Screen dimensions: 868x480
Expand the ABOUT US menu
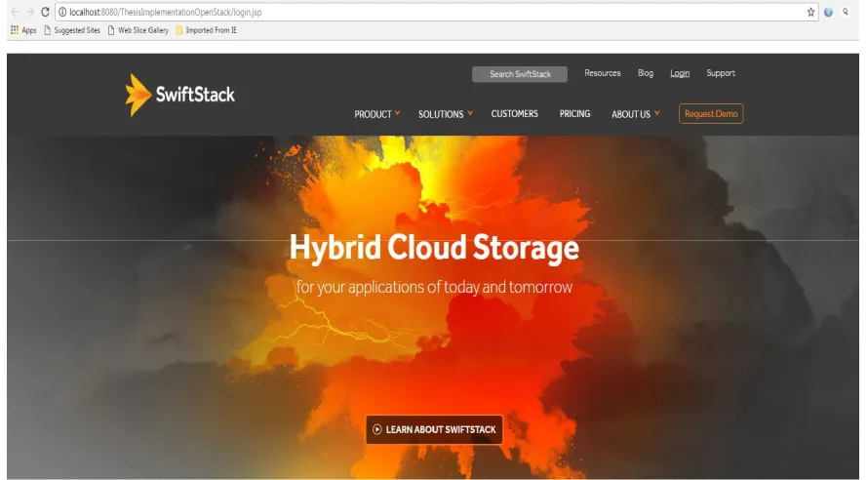[x=636, y=114]
